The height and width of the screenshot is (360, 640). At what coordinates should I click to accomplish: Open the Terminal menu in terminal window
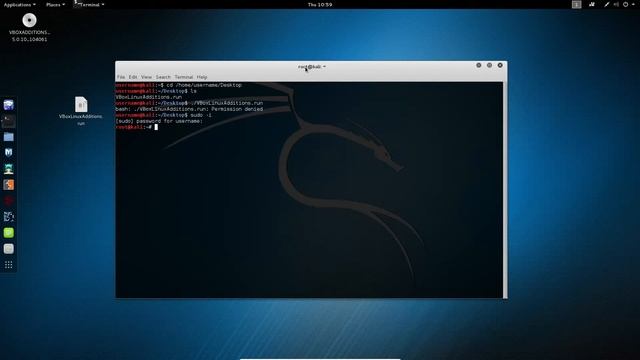[184, 77]
